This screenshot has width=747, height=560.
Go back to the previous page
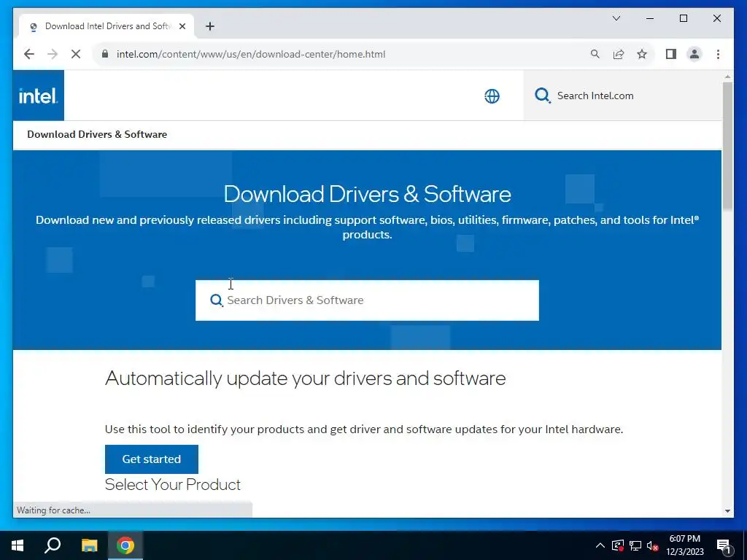pos(29,54)
